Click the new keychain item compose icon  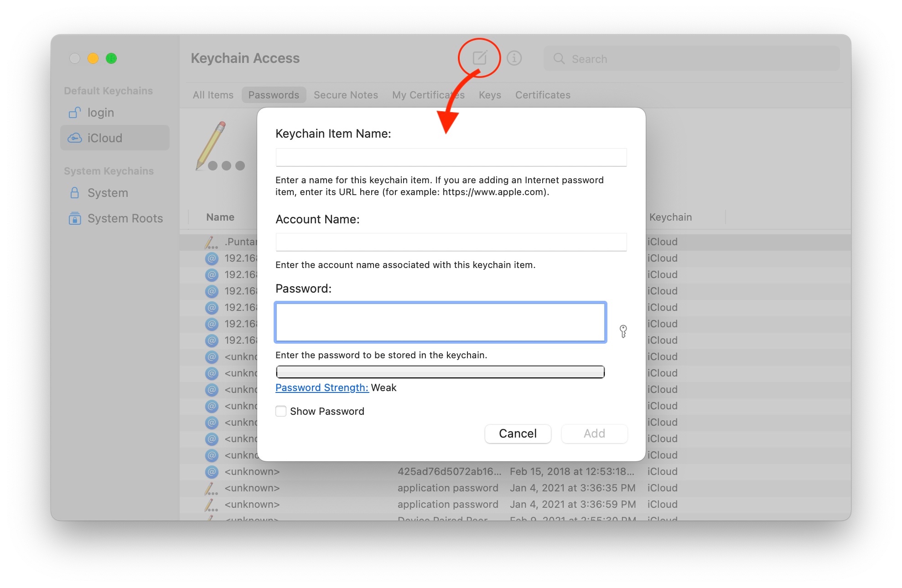(x=479, y=58)
